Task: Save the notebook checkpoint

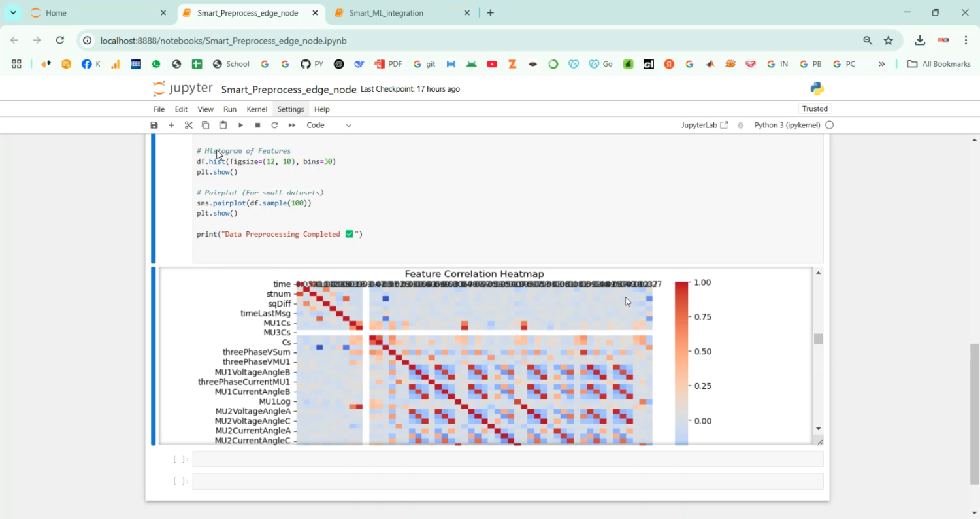Action: 154,125
